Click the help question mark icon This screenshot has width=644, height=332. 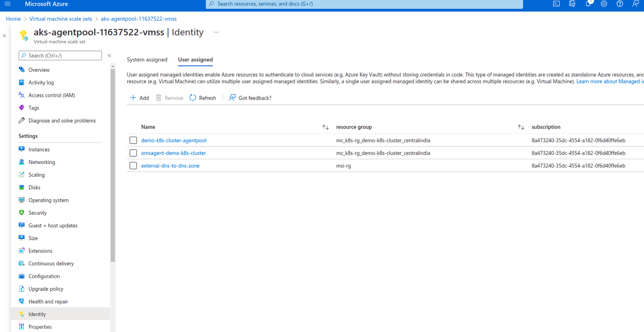(620, 4)
